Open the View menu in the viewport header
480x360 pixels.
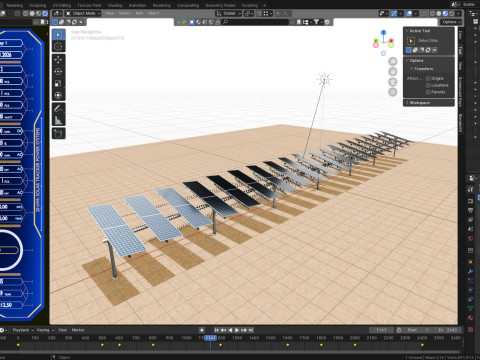tap(109, 13)
